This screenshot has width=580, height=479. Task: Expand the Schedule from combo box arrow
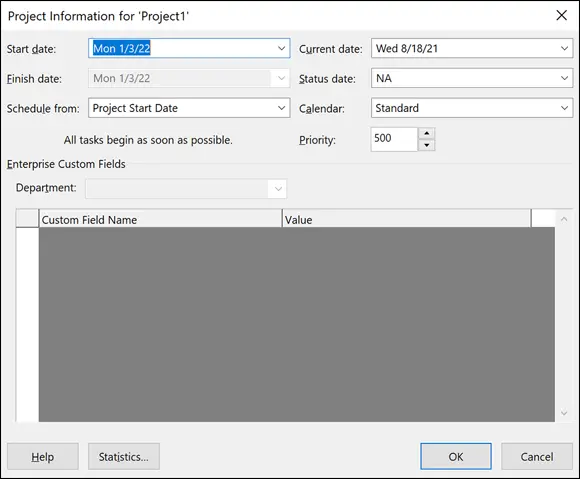(x=281, y=108)
